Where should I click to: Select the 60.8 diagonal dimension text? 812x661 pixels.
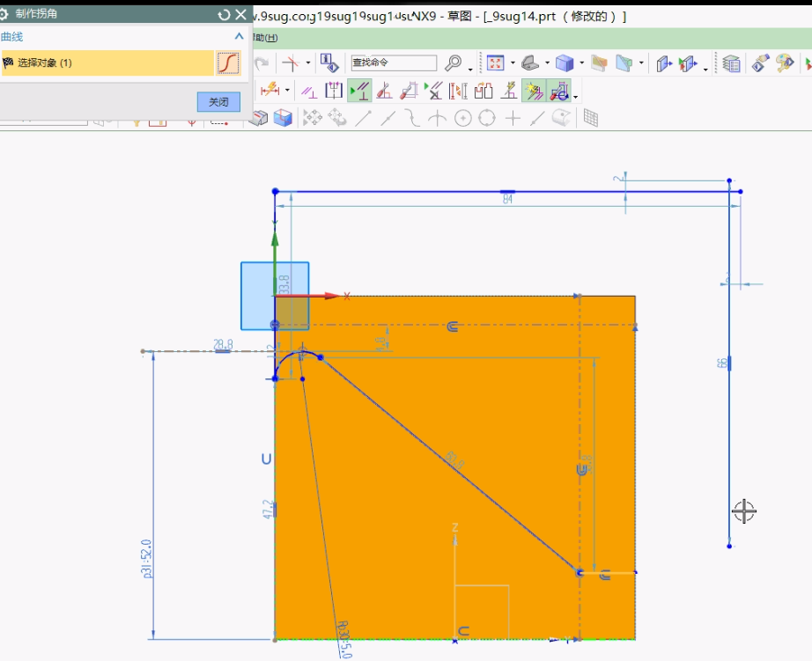tap(454, 460)
